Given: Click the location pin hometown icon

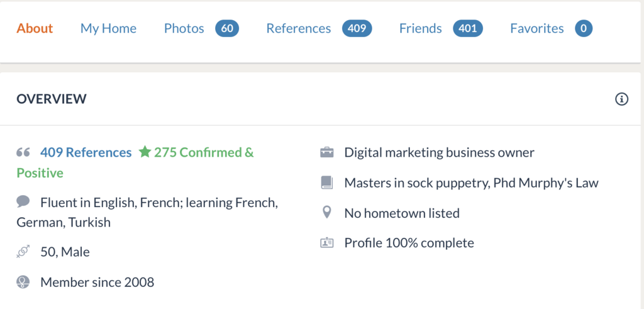Looking at the screenshot, I should [327, 213].
